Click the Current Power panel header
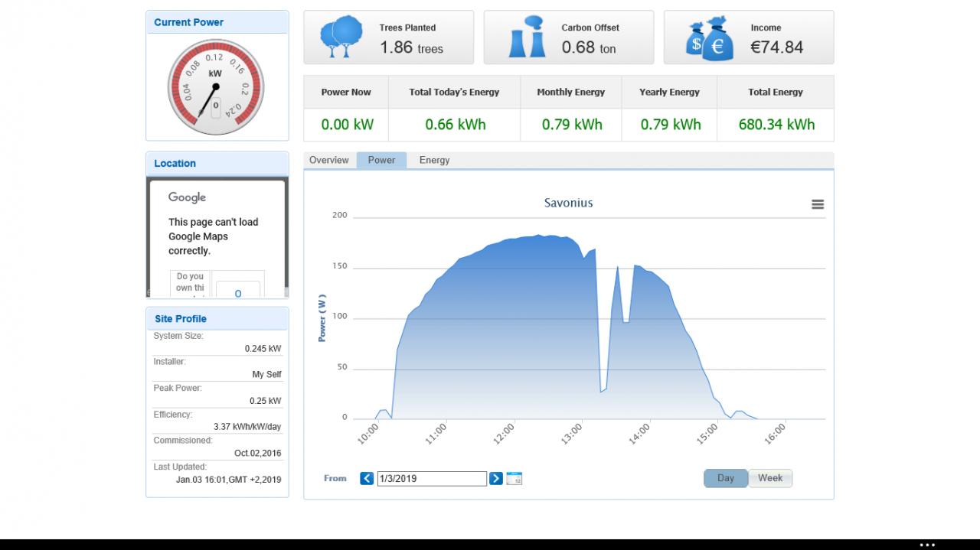Screen dimensions: 980x550 (x=217, y=22)
